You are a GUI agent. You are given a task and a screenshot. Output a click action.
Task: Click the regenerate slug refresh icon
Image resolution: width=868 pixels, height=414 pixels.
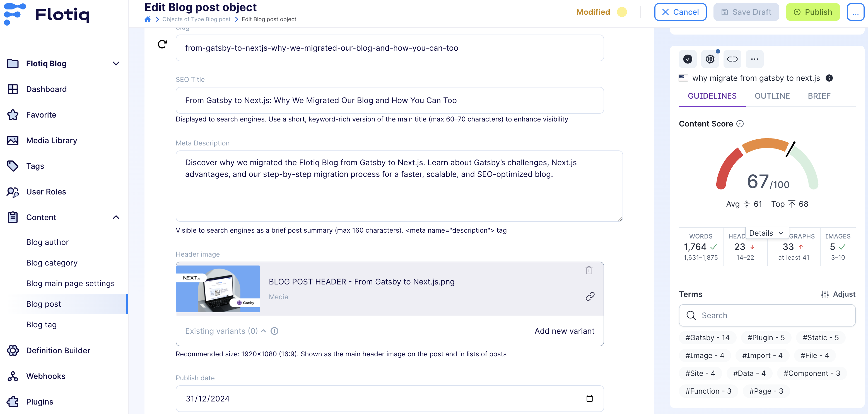tap(162, 44)
